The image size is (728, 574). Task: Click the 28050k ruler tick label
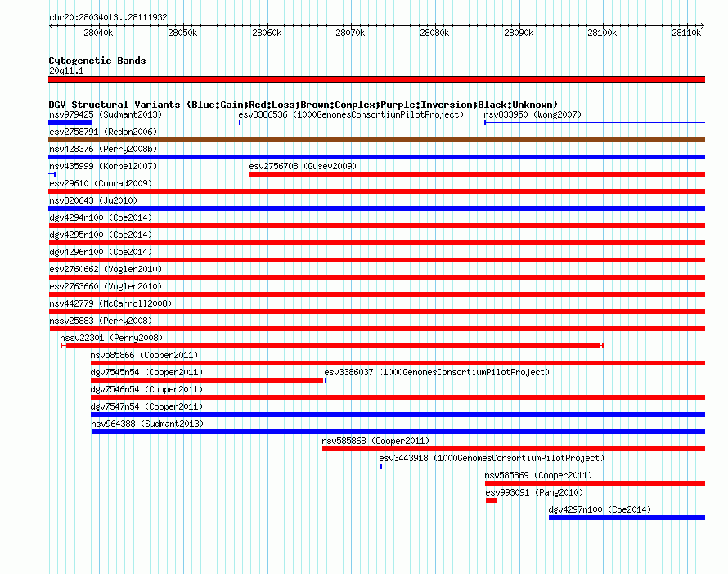click(x=182, y=33)
